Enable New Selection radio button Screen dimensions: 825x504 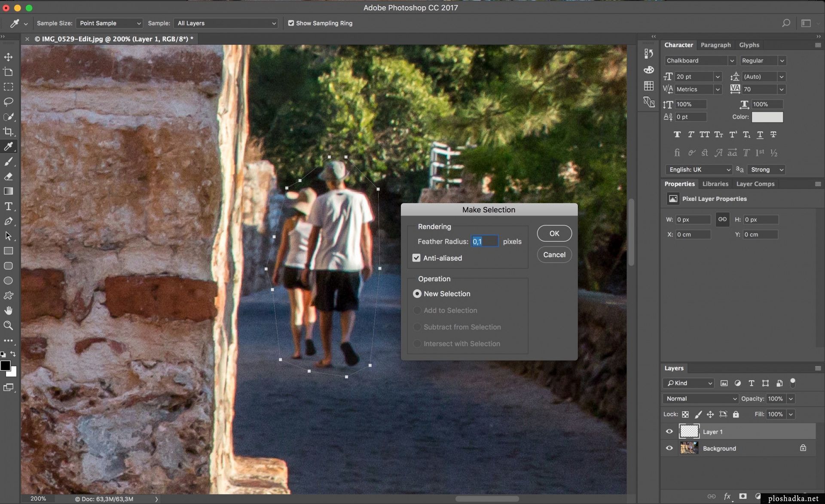click(417, 294)
